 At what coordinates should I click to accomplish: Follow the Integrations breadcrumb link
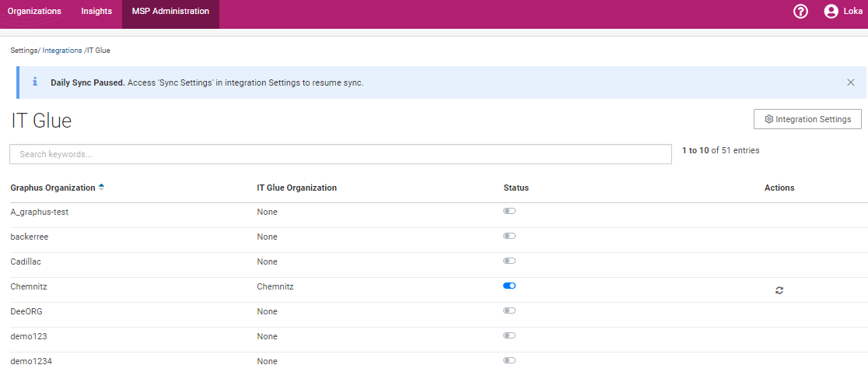pos(62,51)
